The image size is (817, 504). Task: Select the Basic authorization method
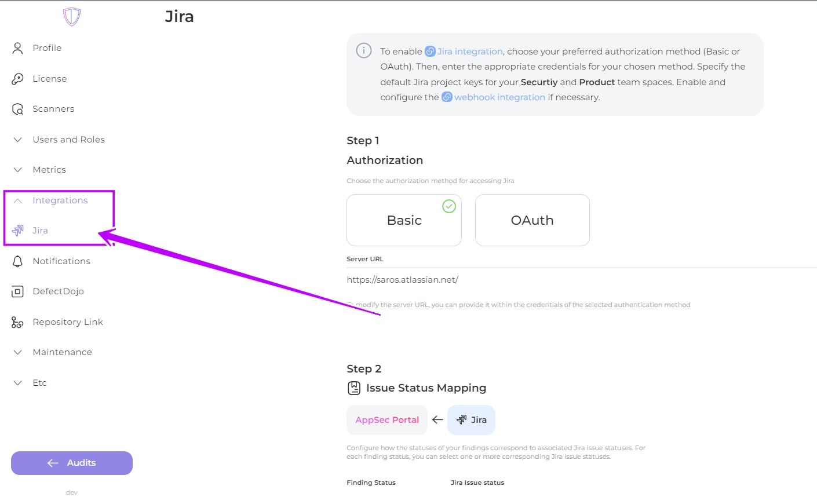404,220
